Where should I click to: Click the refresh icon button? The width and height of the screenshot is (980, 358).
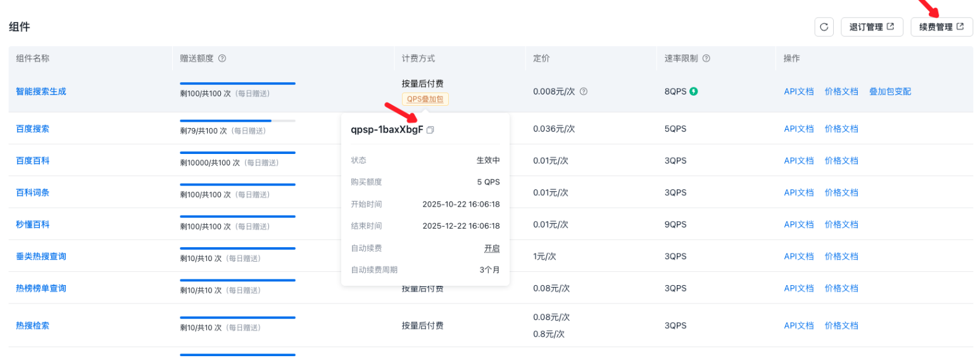824,27
